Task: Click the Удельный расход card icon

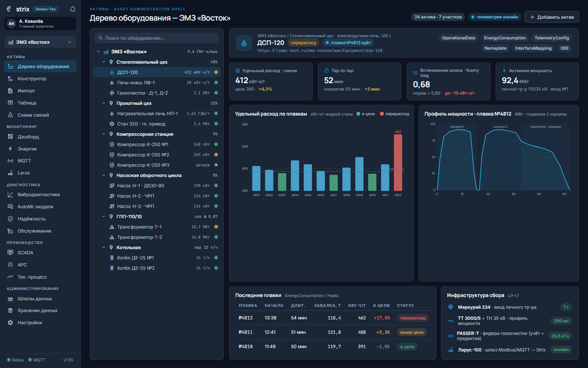Action: 237,71
